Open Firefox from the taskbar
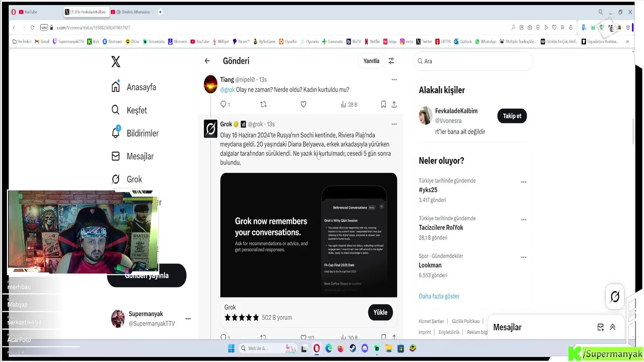644x362 pixels. point(341,348)
